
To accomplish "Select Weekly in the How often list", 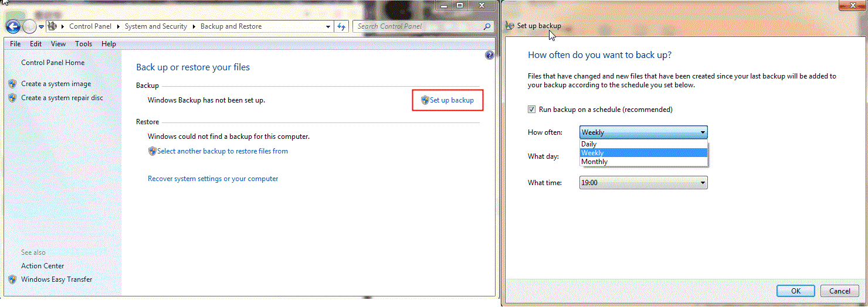I will click(x=643, y=153).
